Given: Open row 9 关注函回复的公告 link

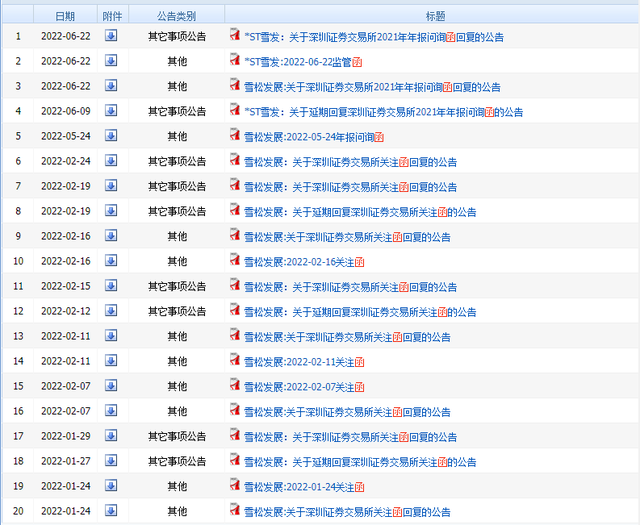Looking at the screenshot, I should [x=347, y=237].
